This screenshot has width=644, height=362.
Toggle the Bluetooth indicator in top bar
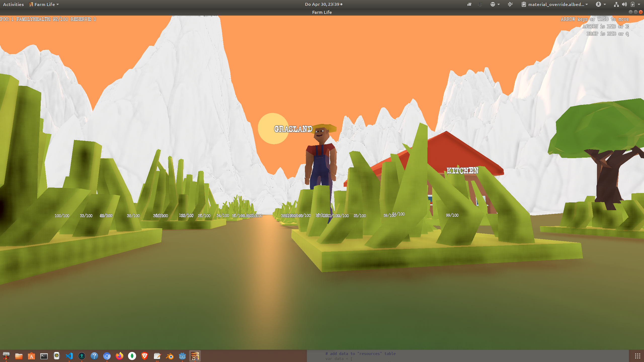click(480, 4)
